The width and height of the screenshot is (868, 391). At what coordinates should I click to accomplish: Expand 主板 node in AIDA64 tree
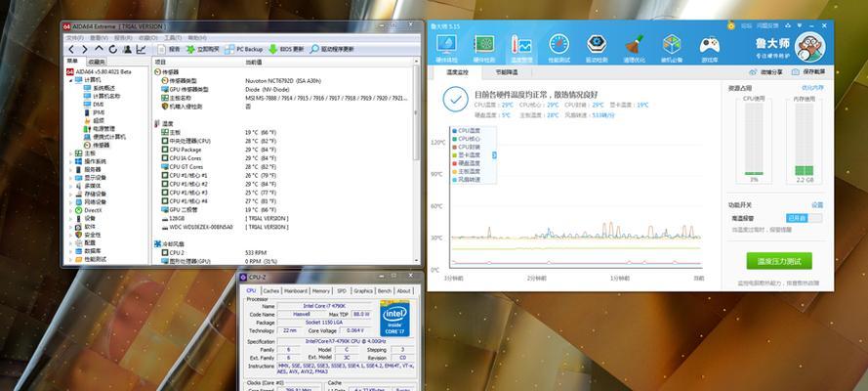click(71, 153)
